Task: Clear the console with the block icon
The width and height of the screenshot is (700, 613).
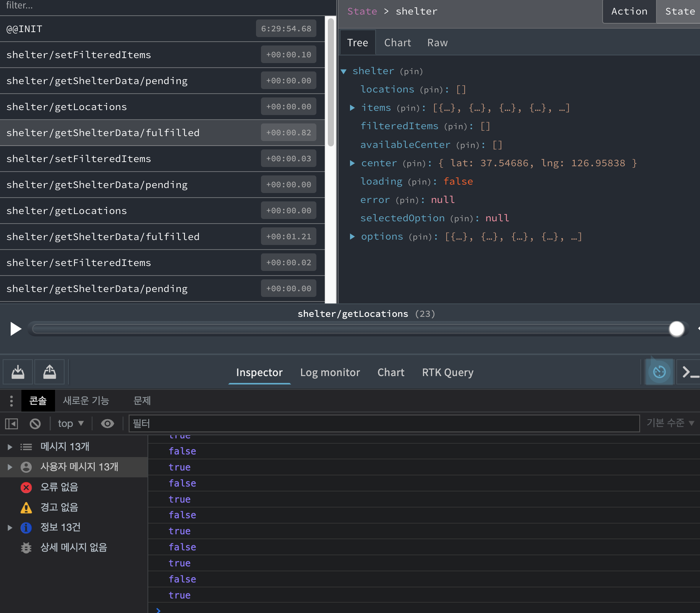Action: tap(35, 423)
